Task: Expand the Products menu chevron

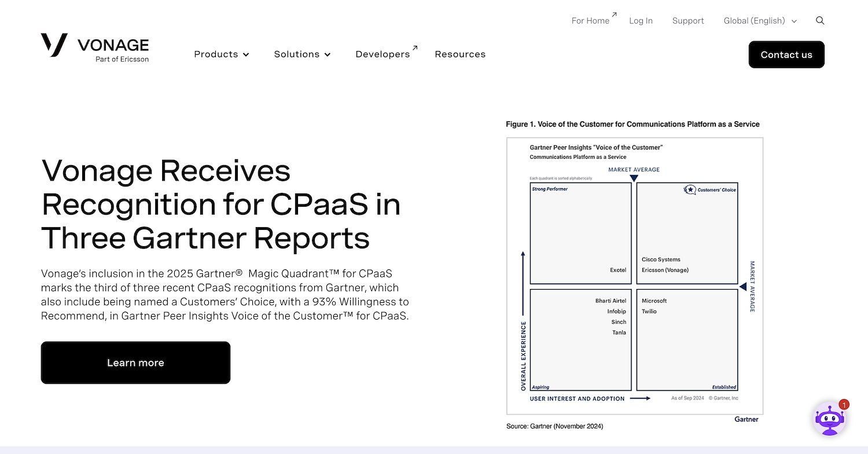Action: pos(246,54)
